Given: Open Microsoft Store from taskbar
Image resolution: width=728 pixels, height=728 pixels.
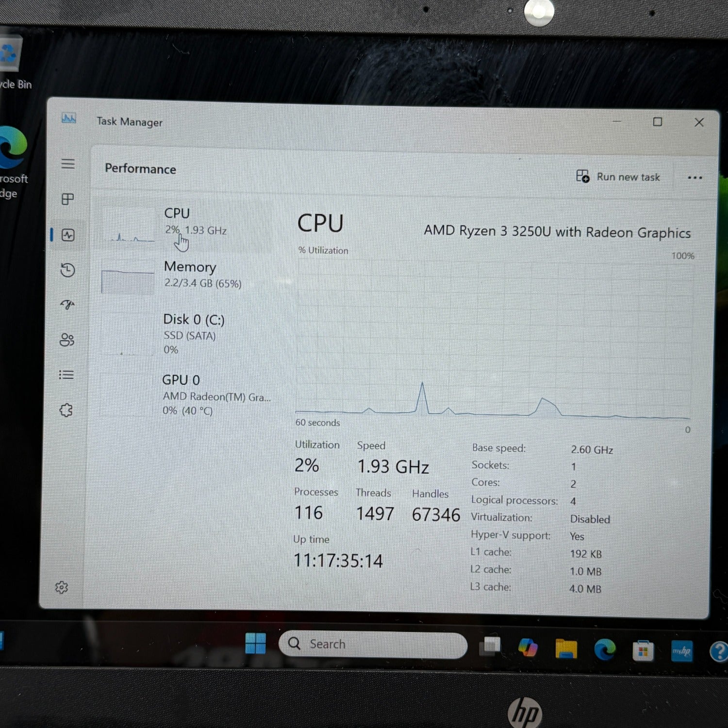Looking at the screenshot, I should (x=643, y=650).
